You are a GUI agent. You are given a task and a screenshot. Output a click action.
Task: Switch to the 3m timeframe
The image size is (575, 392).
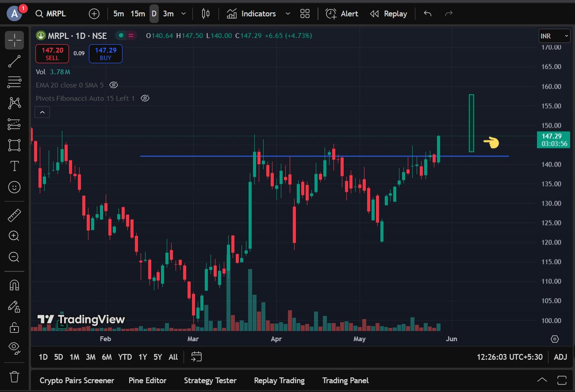tap(168, 14)
